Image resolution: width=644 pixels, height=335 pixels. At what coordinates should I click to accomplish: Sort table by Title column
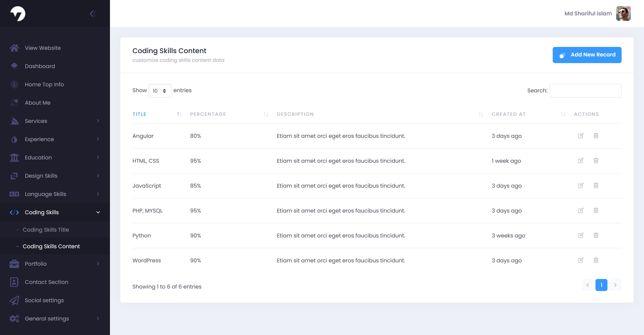(139, 114)
